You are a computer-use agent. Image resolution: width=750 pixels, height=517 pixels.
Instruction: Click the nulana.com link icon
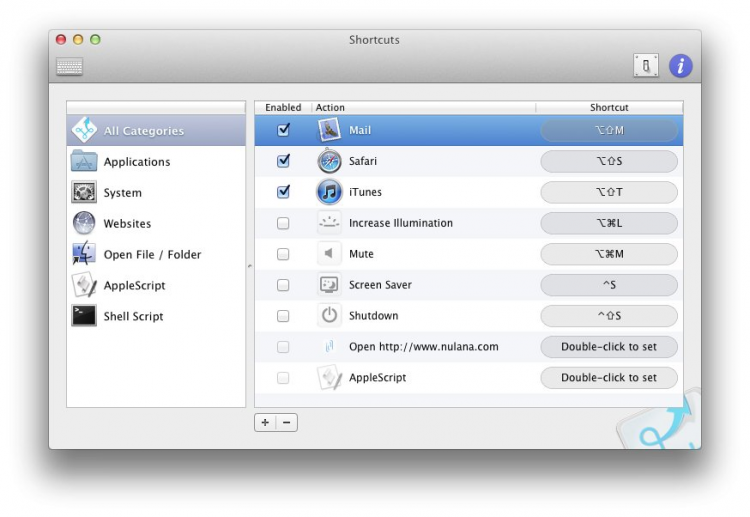coord(329,346)
